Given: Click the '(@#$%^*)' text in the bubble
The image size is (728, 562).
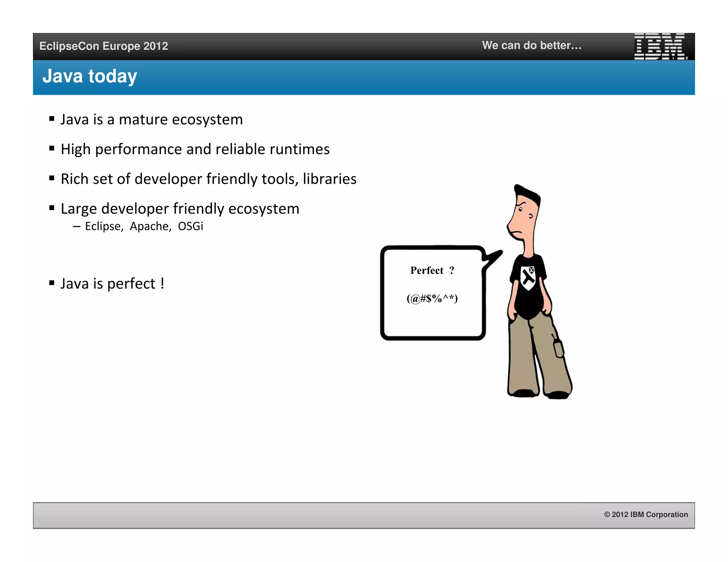Looking at the screenshot, I should pyautogui.click(x=432, y=298).
